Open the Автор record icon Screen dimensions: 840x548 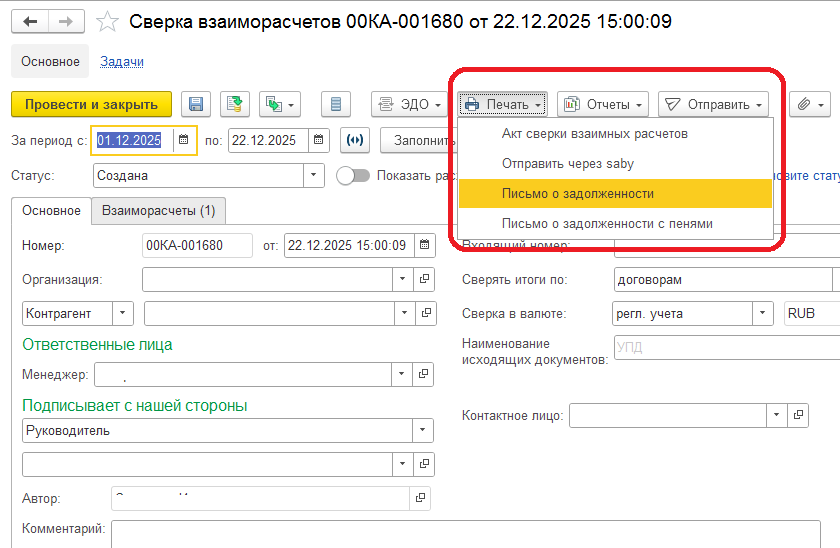[x=420, y=498]
